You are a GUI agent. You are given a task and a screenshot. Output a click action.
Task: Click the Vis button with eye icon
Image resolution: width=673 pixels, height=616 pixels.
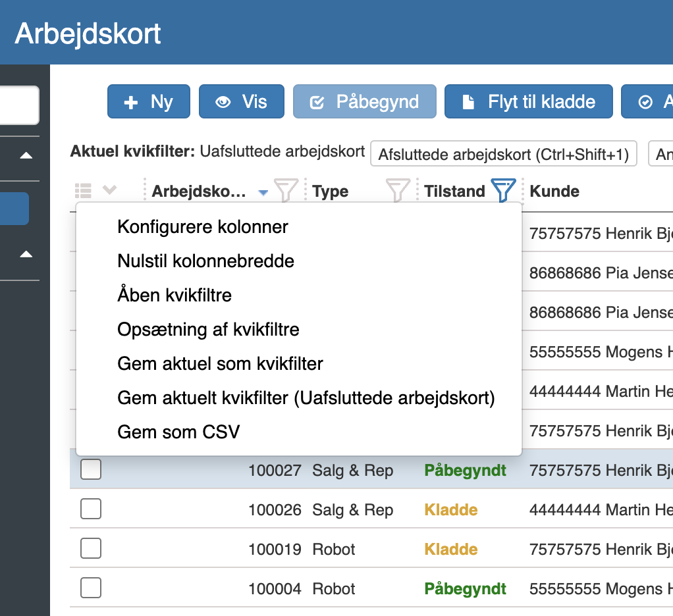tap(241, 101)
